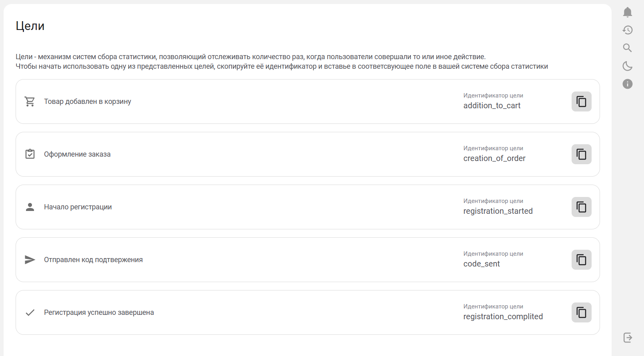Copy the addition_to_cart goal identifier

tap(581, 101)
